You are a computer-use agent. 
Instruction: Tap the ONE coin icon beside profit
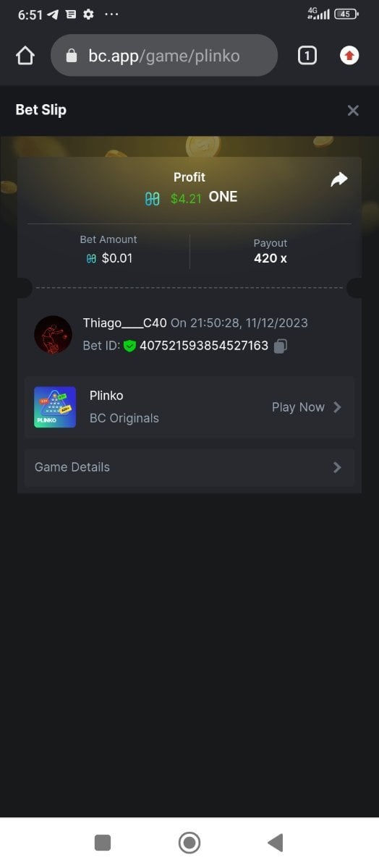click(152, 198)
